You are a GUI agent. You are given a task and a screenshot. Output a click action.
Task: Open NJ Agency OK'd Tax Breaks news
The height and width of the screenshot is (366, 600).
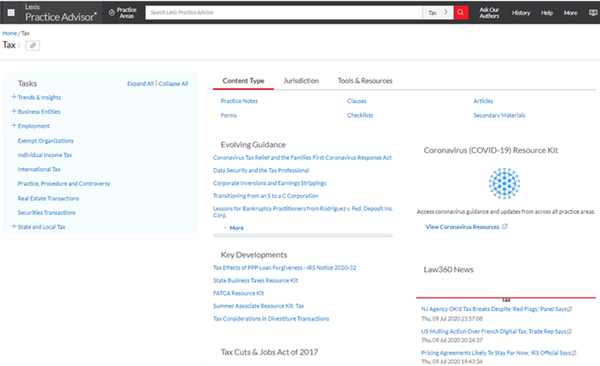tap(494, 309)
